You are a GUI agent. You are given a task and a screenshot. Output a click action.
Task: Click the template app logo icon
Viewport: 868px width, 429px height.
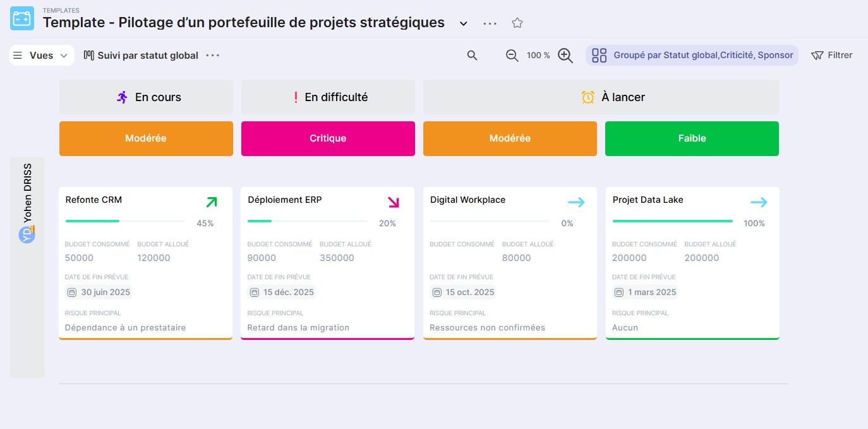click(22, 19)
